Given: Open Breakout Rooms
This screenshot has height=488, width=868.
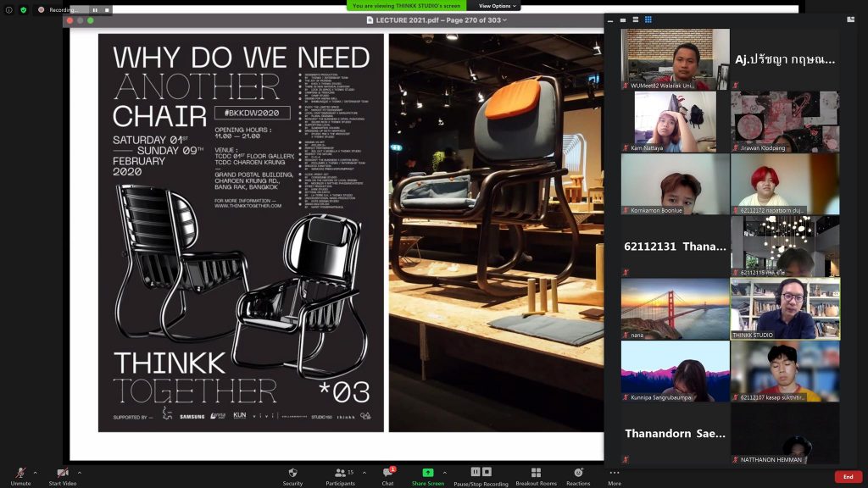Looking at the screenshot, I should (x=536, y=474).
